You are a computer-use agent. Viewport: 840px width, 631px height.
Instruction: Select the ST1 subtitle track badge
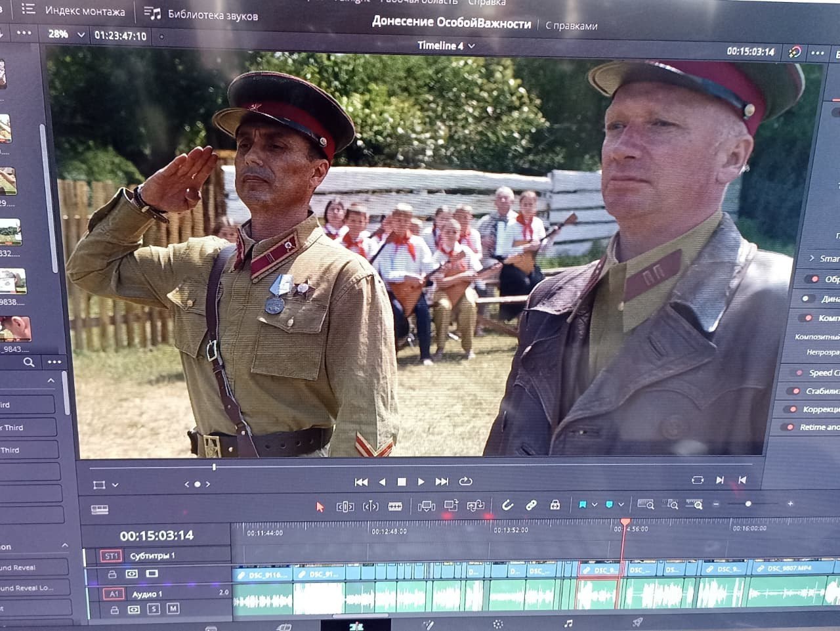pyautogui.click(x=111, y=556)
